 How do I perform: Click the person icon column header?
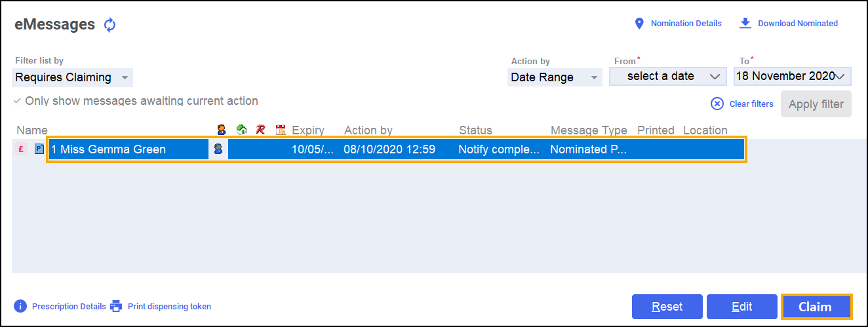[222, 130]
